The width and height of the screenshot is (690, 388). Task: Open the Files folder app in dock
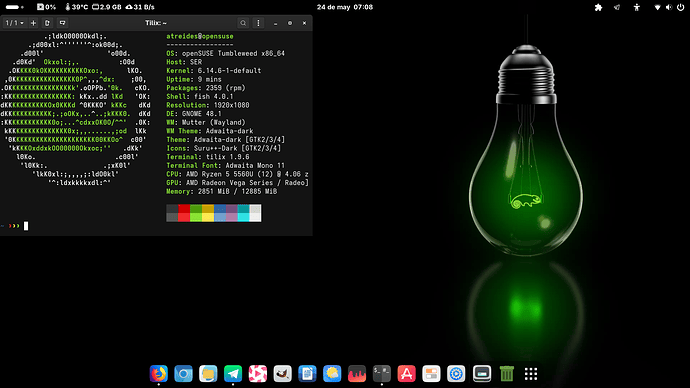[208, 374]
